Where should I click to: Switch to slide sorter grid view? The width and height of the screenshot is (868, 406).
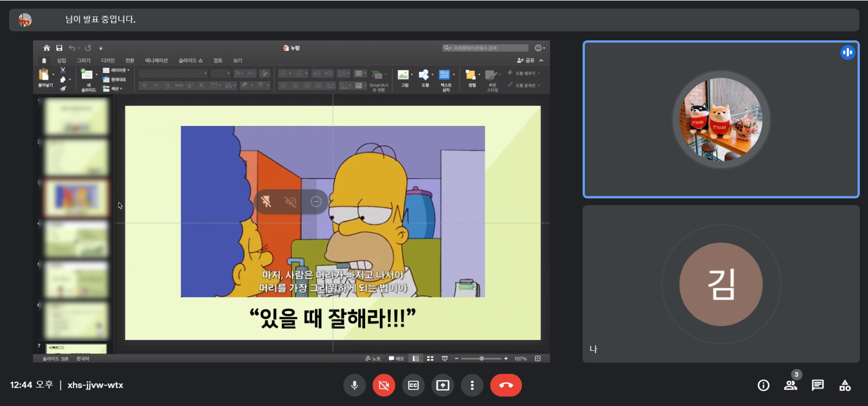(x=430, y=359)
